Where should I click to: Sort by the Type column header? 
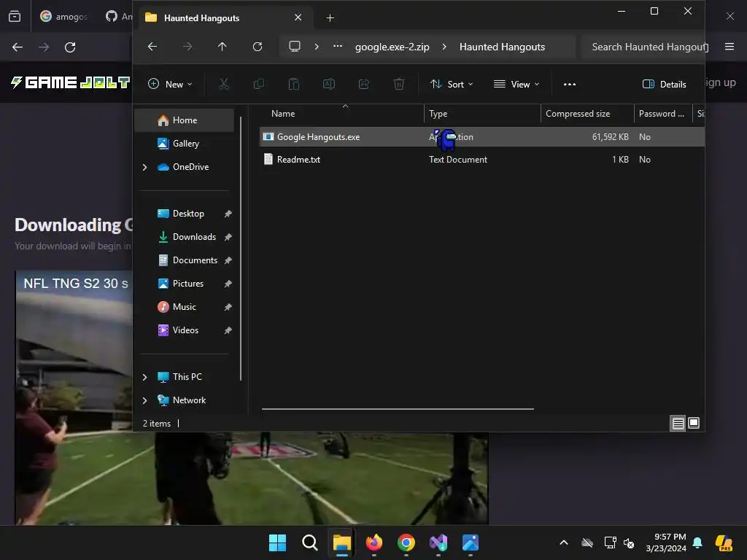(x=482, y=113)
